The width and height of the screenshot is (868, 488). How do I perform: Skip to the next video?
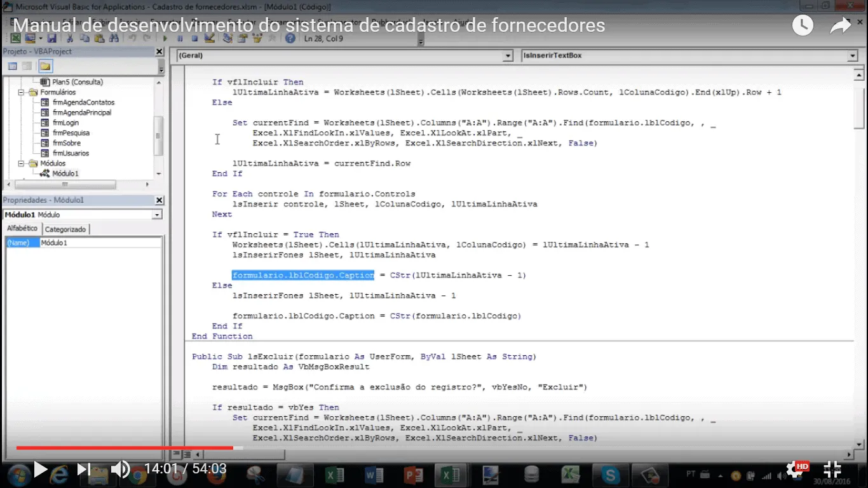click(83, 469)
